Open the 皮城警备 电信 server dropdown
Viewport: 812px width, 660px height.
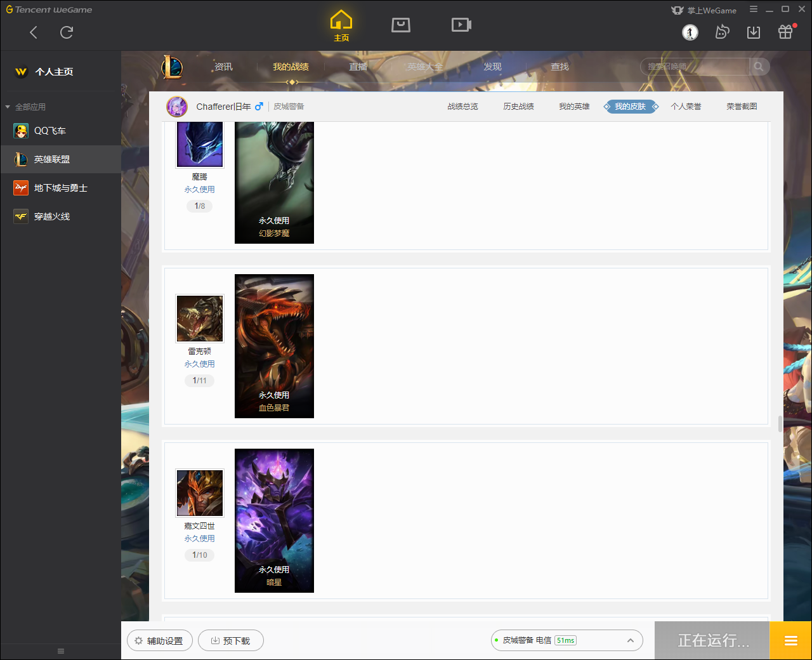pyautogui.click(x=567, y=640)
